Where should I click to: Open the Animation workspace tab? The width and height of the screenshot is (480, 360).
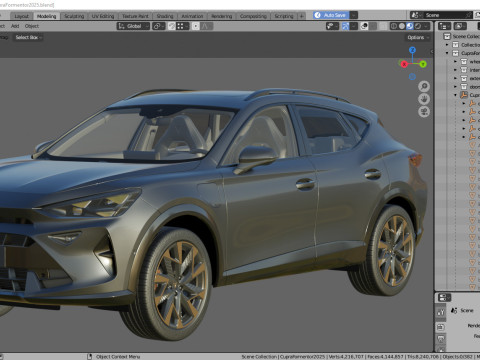(x=192, y=16)
